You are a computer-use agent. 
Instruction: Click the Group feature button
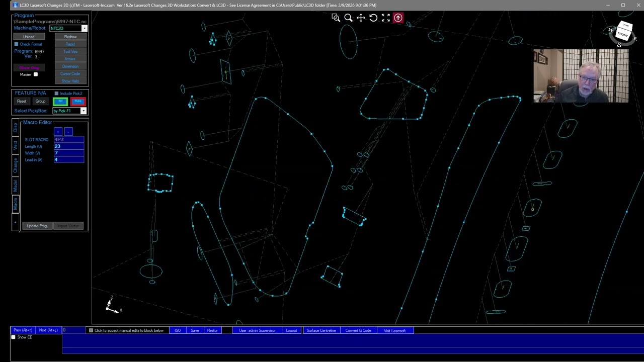coord(40,101)
